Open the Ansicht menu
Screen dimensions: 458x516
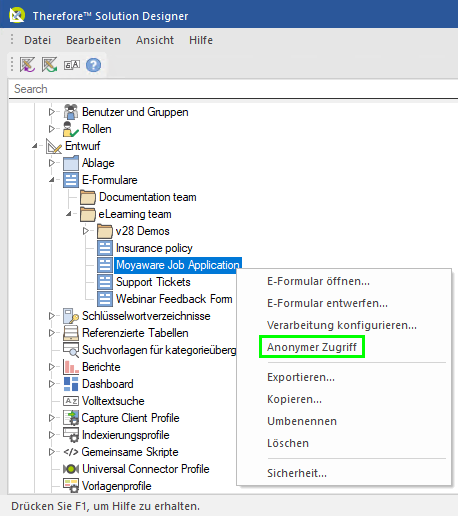coord(155,40)
